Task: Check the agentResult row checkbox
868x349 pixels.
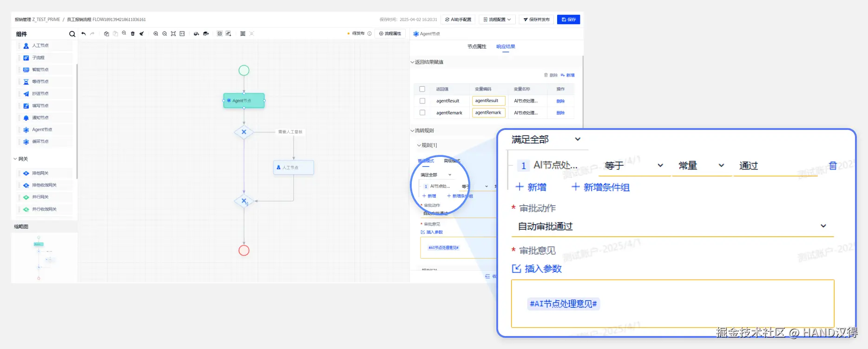Action: point(422,101)
